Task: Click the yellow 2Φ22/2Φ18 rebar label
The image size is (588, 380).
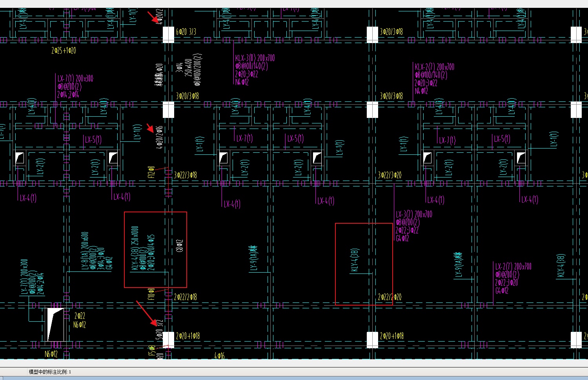Action: pos(186,297)
